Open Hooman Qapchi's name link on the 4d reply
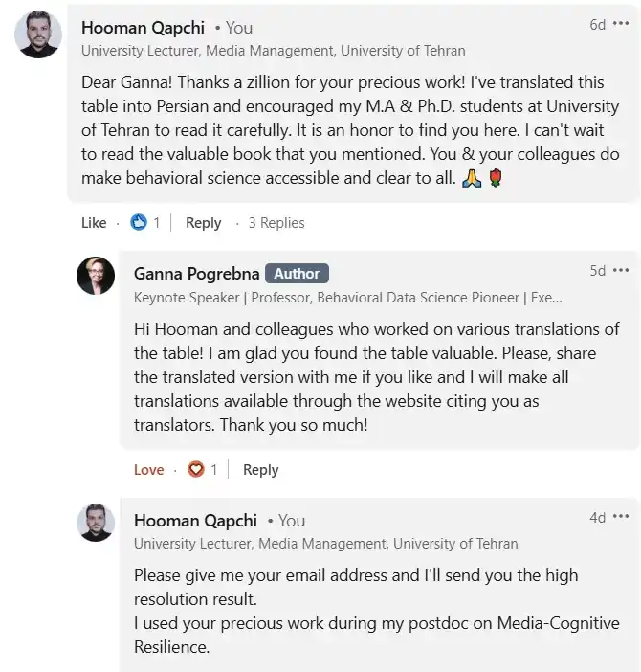 (196, 521)
